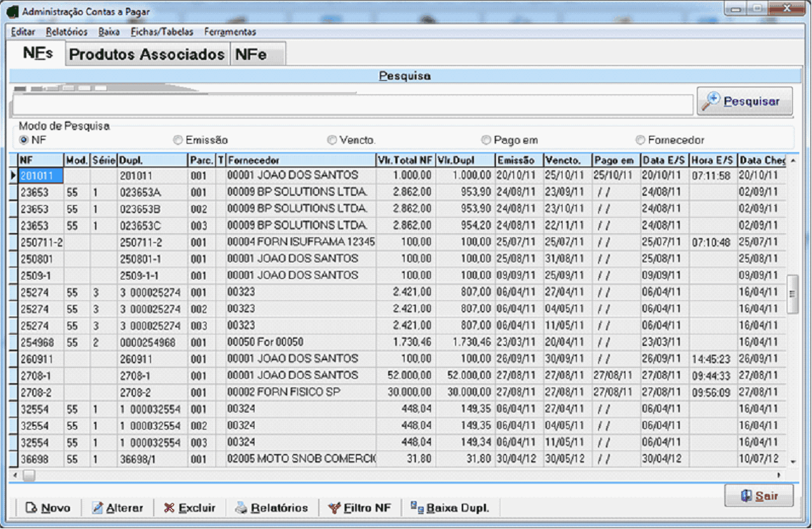Click the Novo document icon
The width and height of the screenshot is (812, 529).
pyautogui.click(x=31, y=508)
